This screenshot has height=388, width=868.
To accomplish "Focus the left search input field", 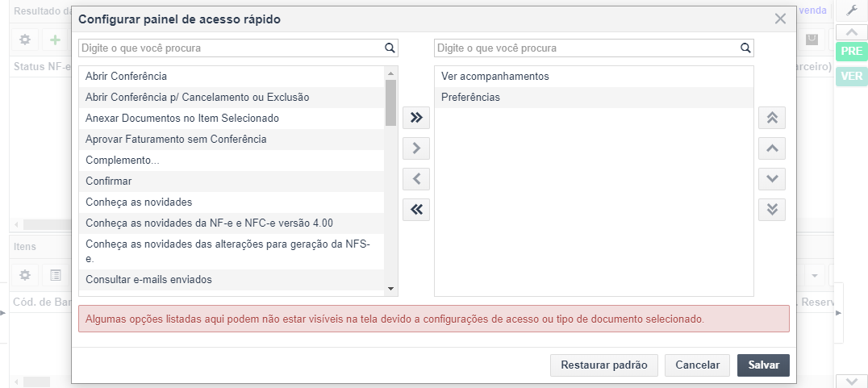I will [238, 48].
